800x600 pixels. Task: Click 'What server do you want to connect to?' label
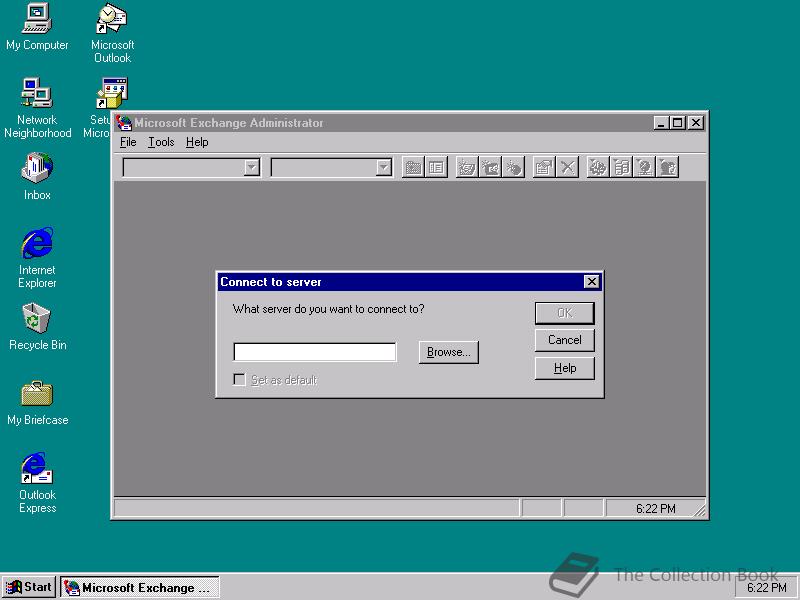pyautogui.click(x=329, y=309)
